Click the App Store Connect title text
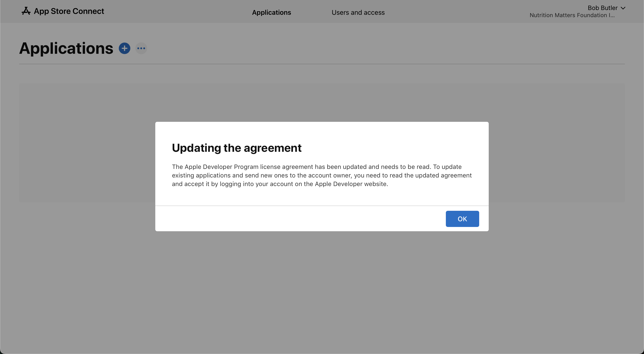This screenshot has height=354, width=644. [69, 11]
